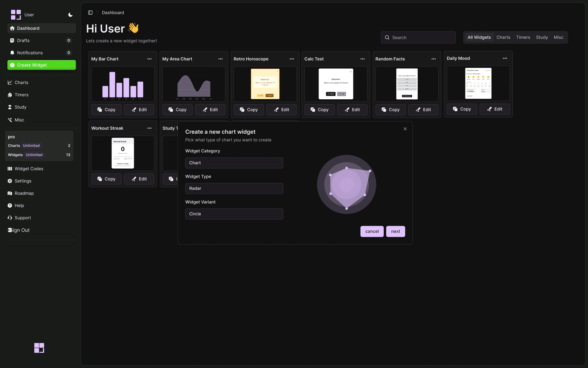This screenshot has height=368, width=588.
Task: Open Support headset item
Action: (x=23, y=218)
